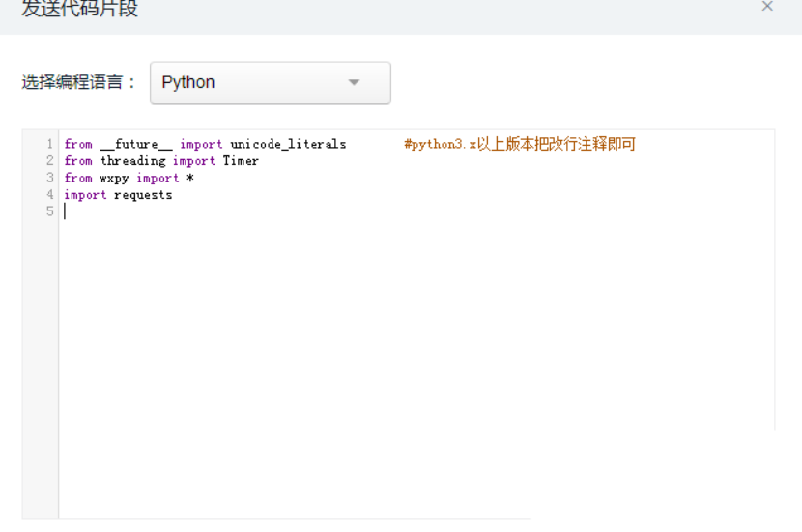Viewport: 802px width, 532px height.
Task: Click line number 4 in gutter
Action: click(49, 194)
